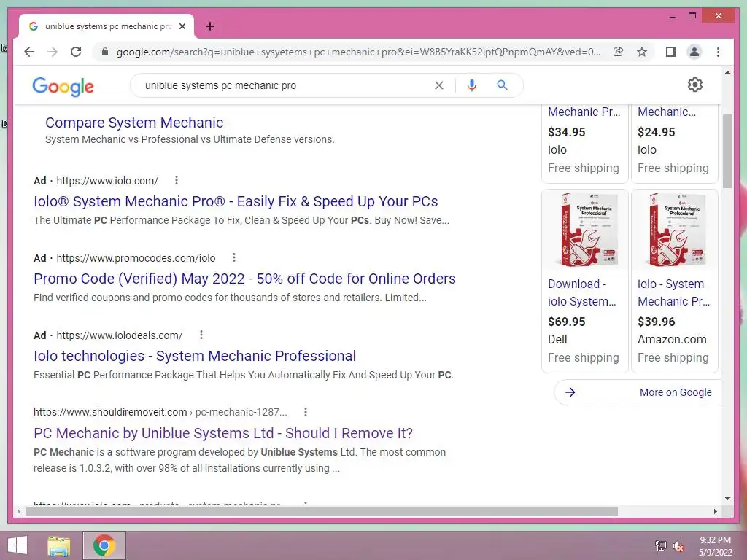The image size is (747, 560).
Task: Open a new tab with the plus
Action: coord(210,26)
